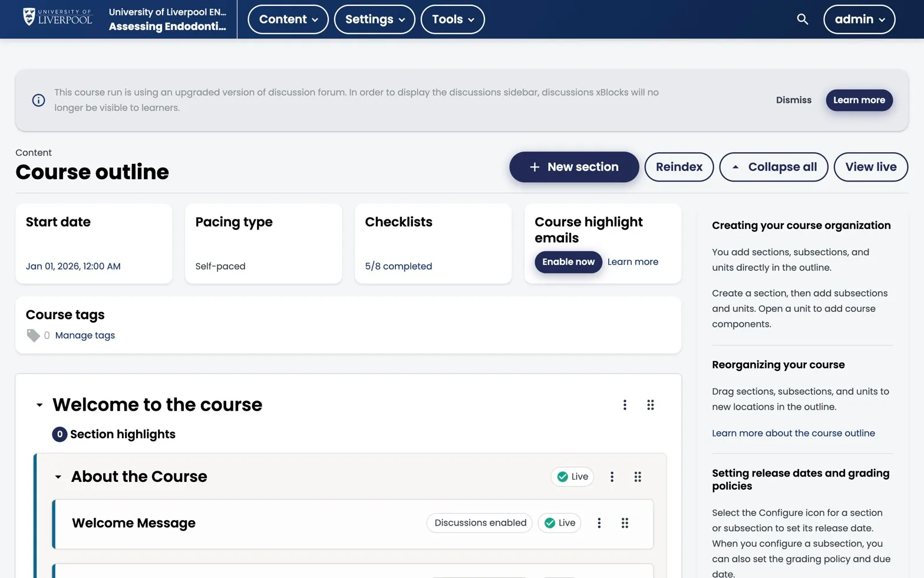
Task: Open the Tools dropdown menu
Action: (x=453, y=19)
